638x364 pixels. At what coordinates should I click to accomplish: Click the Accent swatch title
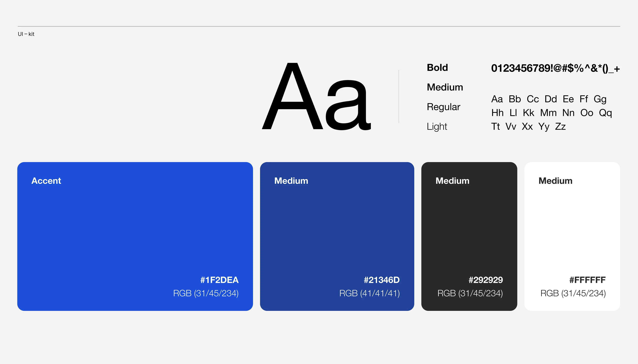46,181
